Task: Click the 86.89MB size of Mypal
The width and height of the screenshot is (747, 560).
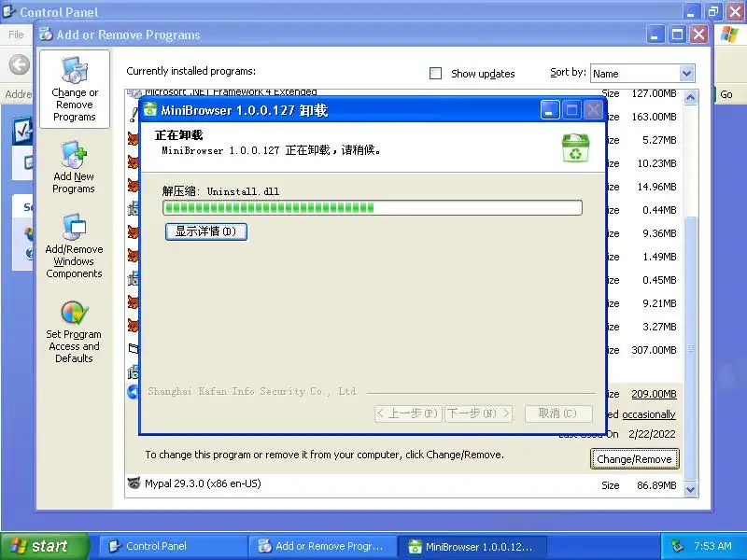Action: tap(656, 485)
